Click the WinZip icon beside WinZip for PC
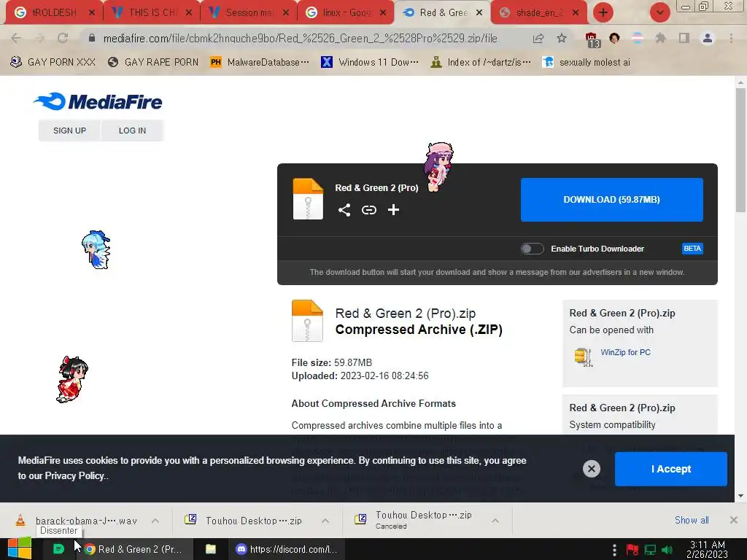The height and width of the screenshot is (560, 747). (584, 357)
